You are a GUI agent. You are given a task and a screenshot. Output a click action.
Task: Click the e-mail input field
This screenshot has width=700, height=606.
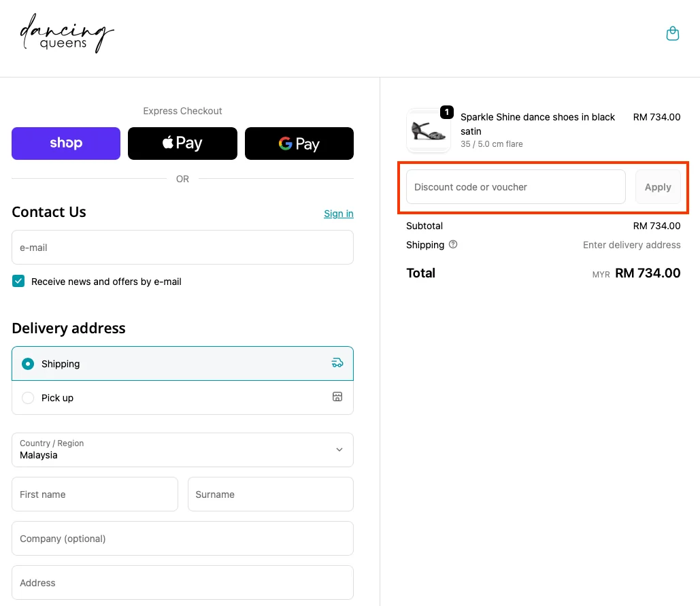coord(182,248)
